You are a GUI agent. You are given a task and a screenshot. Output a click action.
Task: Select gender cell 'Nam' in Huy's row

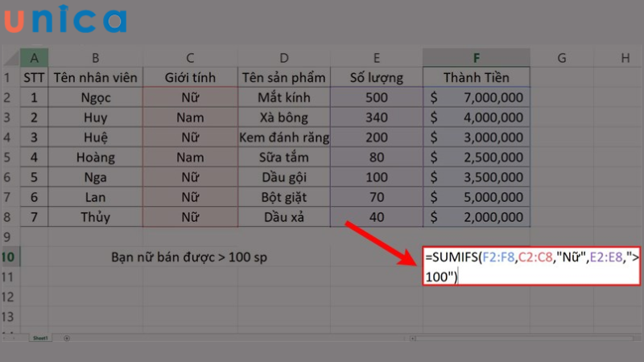pos(190,117)
